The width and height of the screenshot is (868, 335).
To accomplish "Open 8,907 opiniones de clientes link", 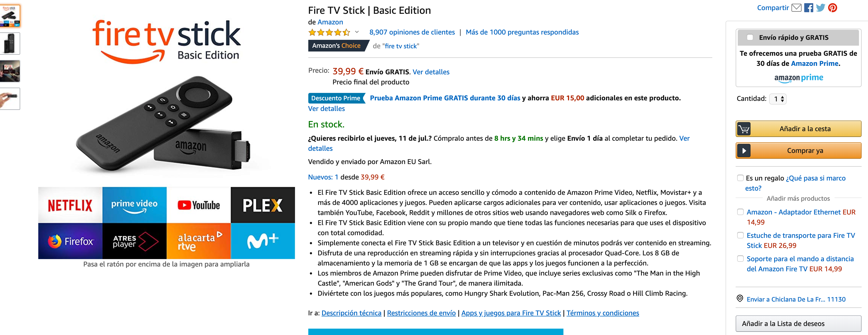I will (412, 32).
